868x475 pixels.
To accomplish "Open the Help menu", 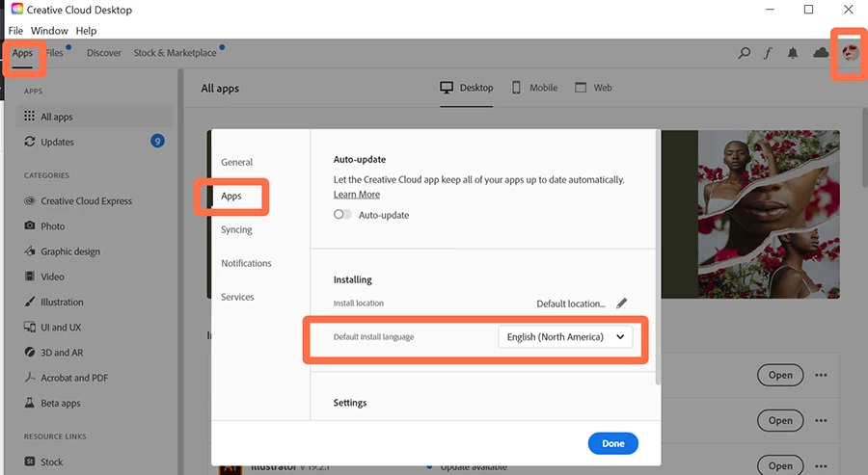I will (86, 31).
